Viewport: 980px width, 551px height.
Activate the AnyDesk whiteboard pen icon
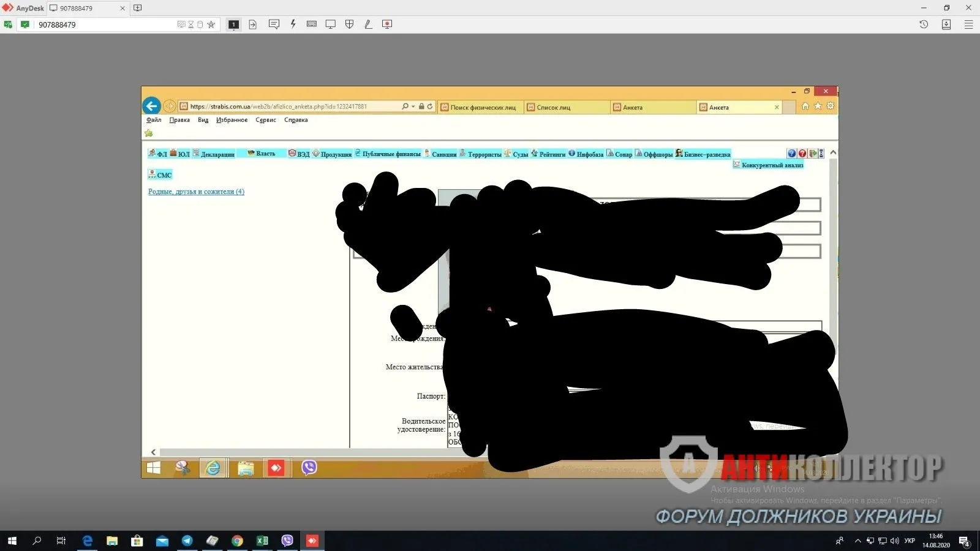click(x=368, y=24)
